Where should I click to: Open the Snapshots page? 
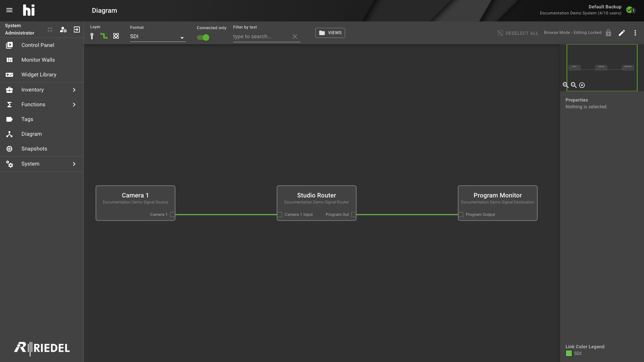pos(42,149)
